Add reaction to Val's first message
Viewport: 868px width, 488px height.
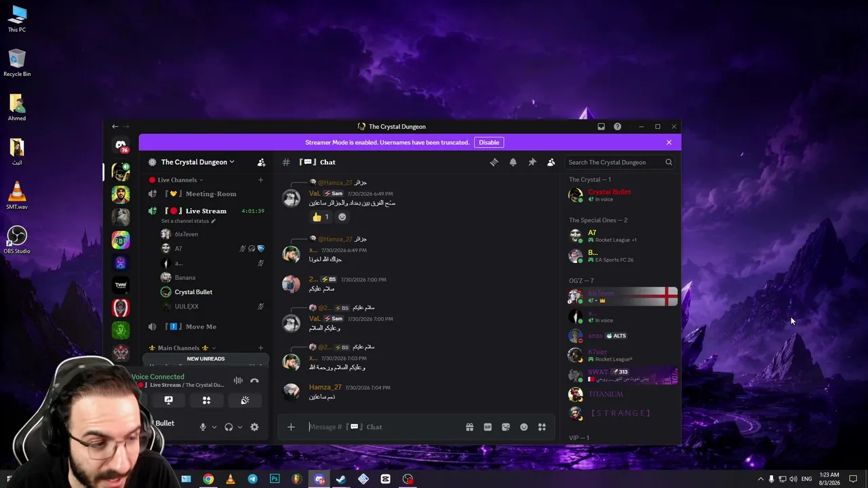(342, 217)
